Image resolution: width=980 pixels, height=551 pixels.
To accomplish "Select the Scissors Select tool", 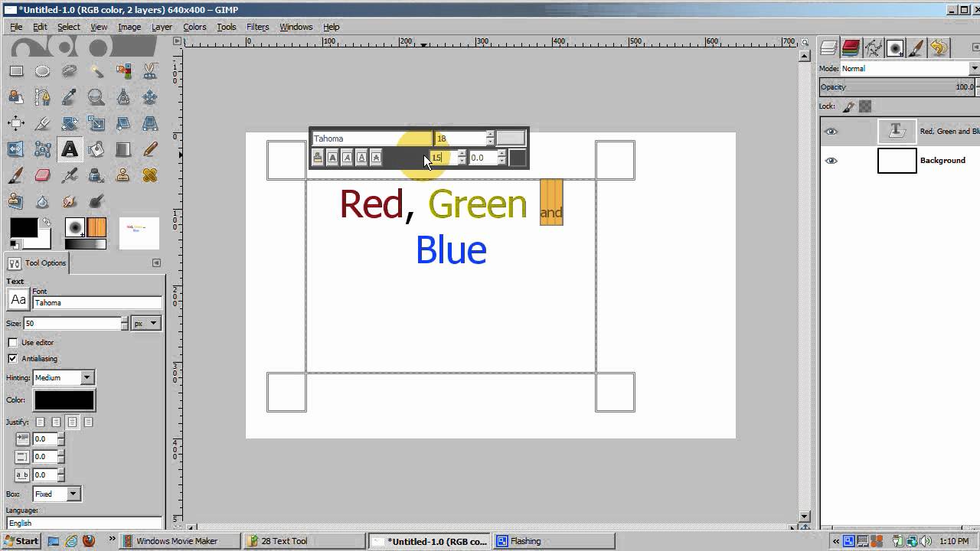I will click(x=150, y=71).
